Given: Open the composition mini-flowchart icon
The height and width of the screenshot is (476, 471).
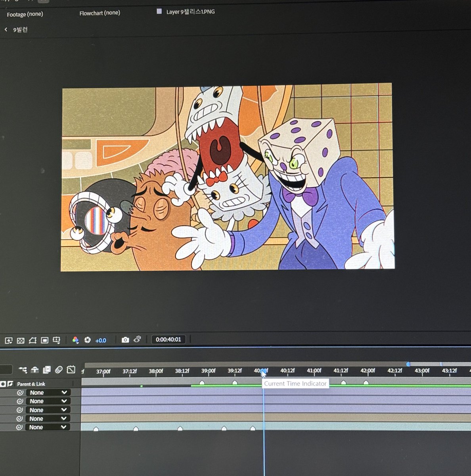Looking at the screenshot, I should pos(23,370).
